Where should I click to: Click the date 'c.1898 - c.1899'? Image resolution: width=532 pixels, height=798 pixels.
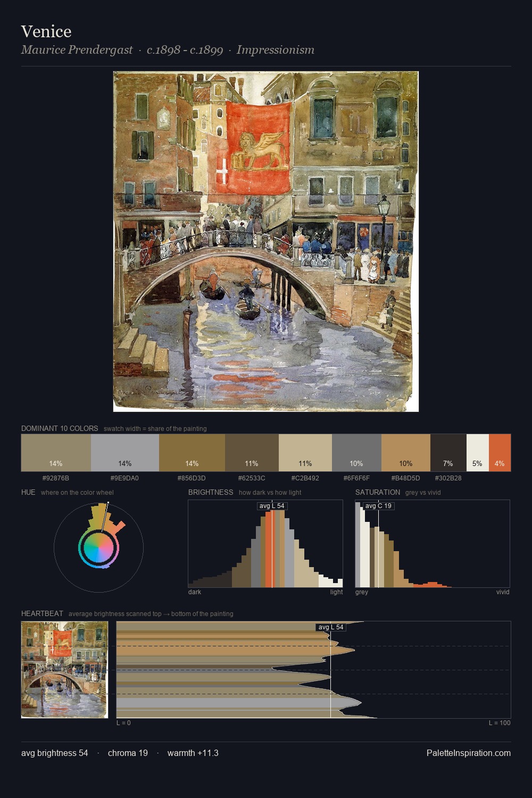pyautogui.click(x=185, y=50)
